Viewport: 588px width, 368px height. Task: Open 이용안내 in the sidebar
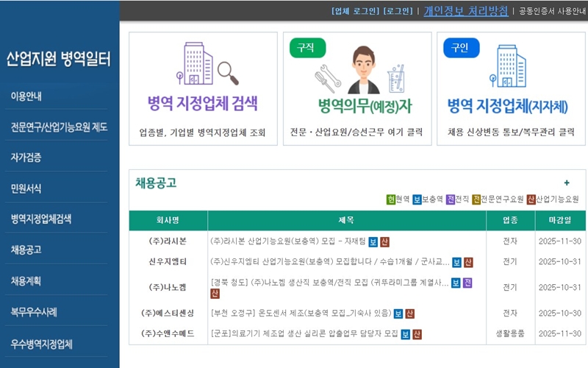(x=26, y=96)
